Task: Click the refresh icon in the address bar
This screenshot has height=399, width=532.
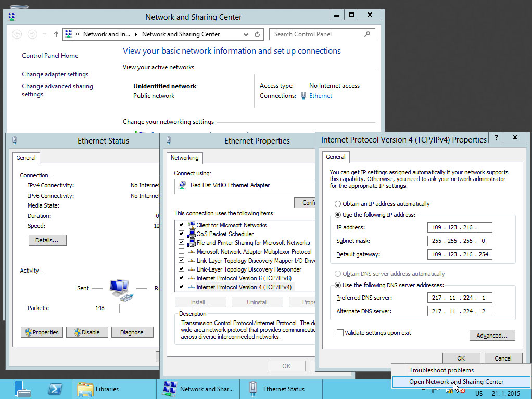Action: [x=257, y=34]
